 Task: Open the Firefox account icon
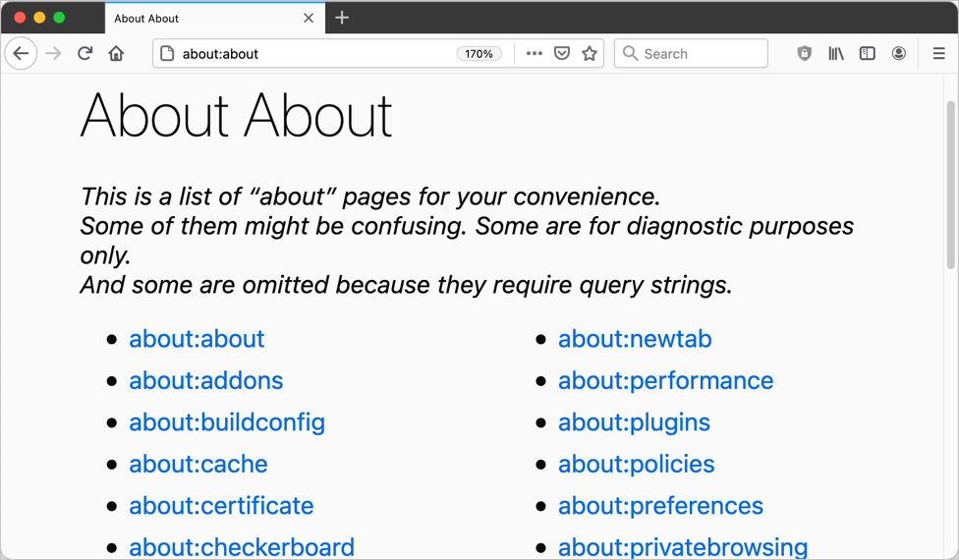click(x=898, y=54)
